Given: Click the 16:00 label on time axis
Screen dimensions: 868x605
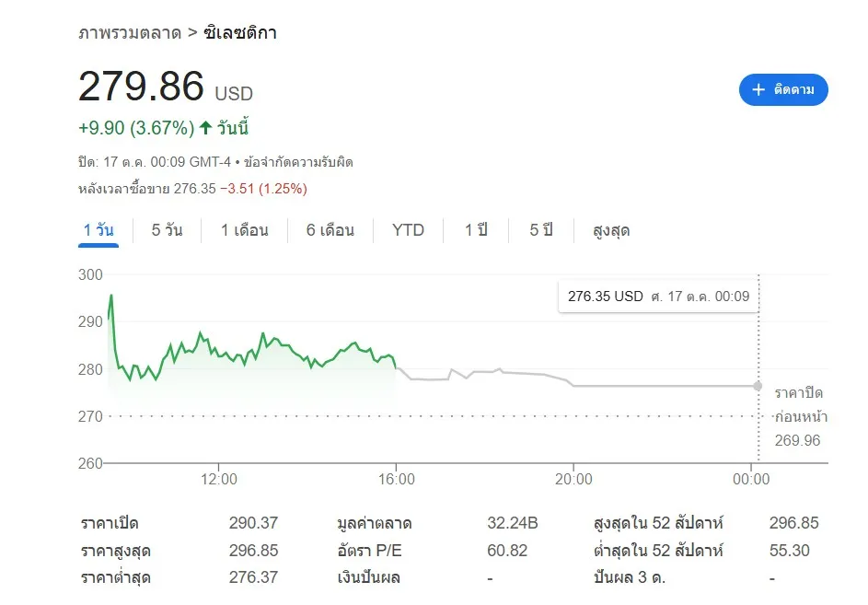Looking at the screenshot, I should pos(396,479).
